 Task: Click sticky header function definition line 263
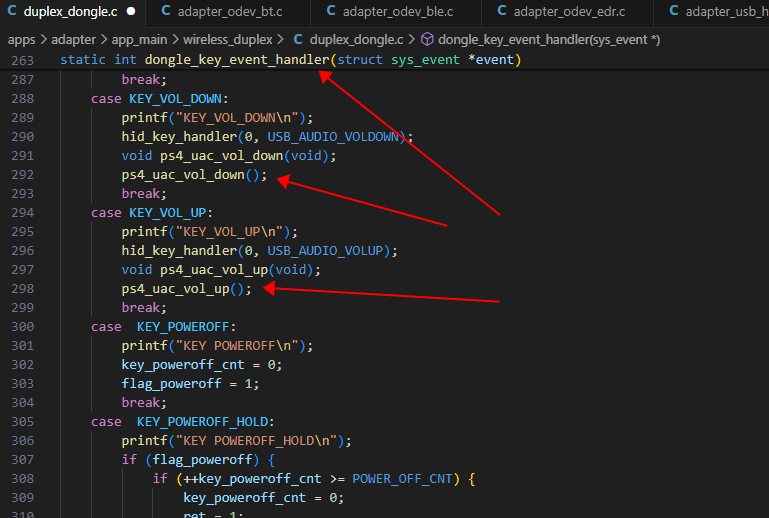(290, 60)
